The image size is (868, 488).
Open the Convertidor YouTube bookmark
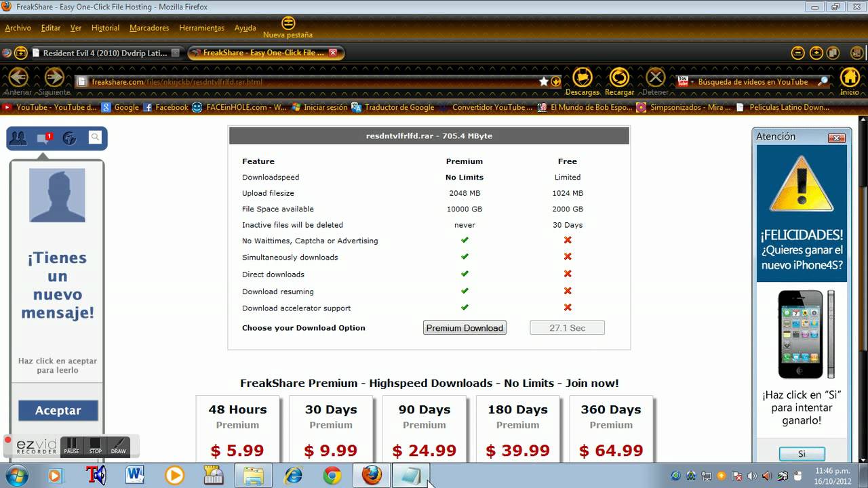(486, 107)
